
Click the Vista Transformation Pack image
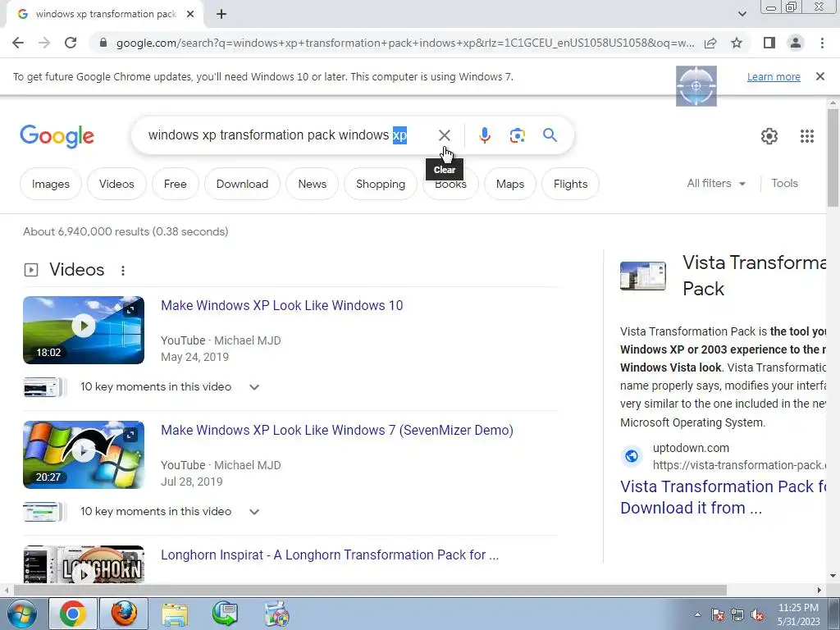643,276
